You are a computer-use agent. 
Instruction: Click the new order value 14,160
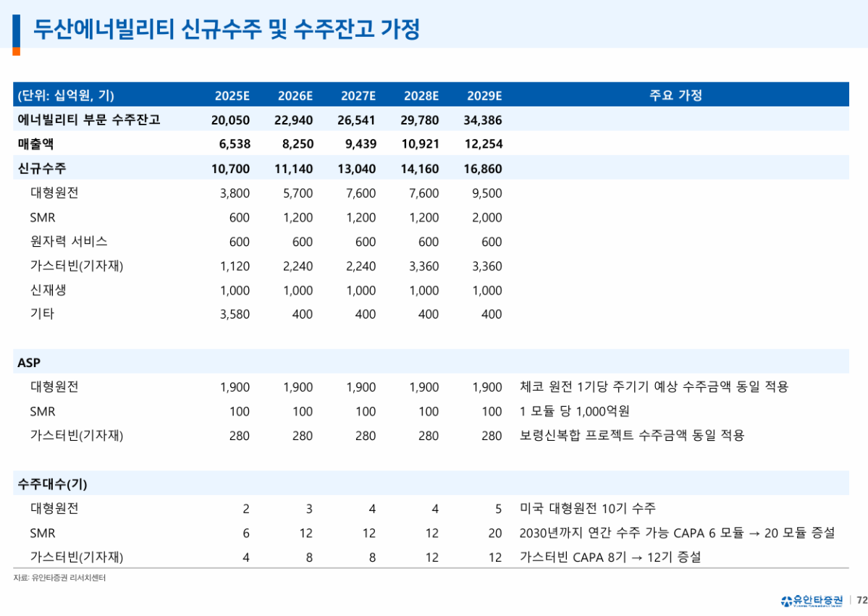pos(420,169)
